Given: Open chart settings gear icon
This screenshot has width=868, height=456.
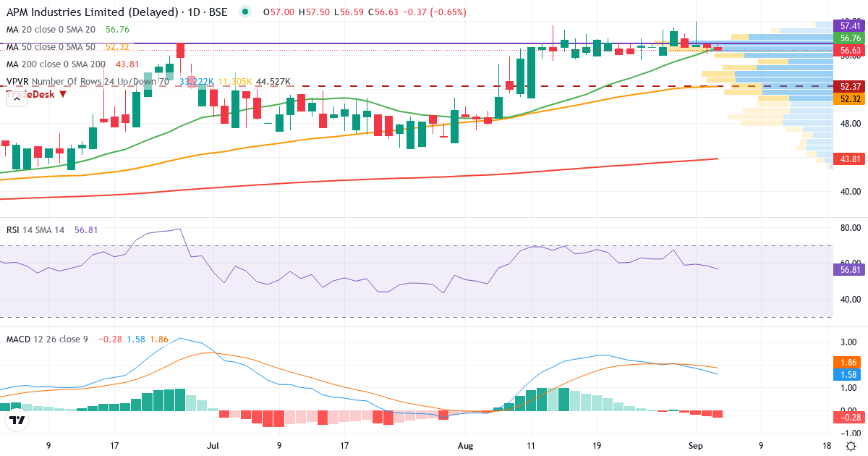Looking at the screenshot, I should [851, 445].
